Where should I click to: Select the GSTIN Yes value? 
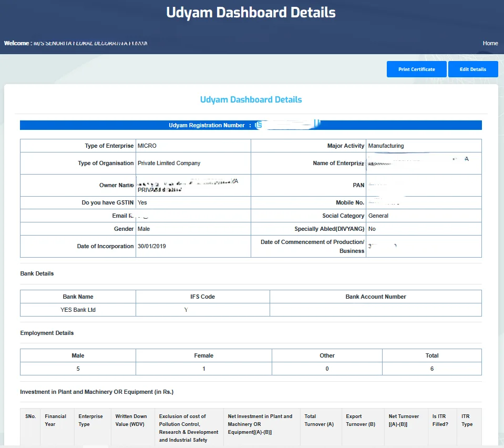click(x=142, y=202)
